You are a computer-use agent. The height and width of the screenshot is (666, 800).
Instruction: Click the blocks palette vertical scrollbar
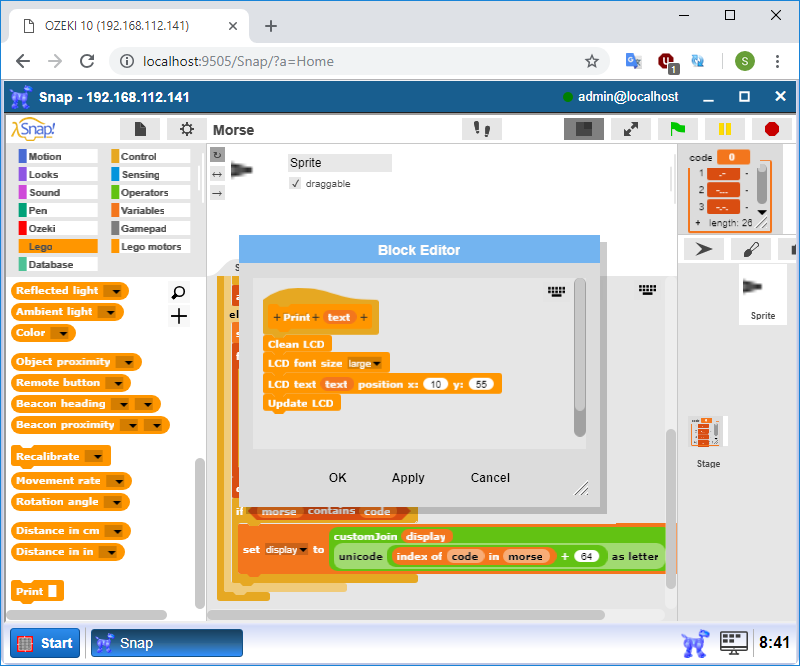[200, 533]
